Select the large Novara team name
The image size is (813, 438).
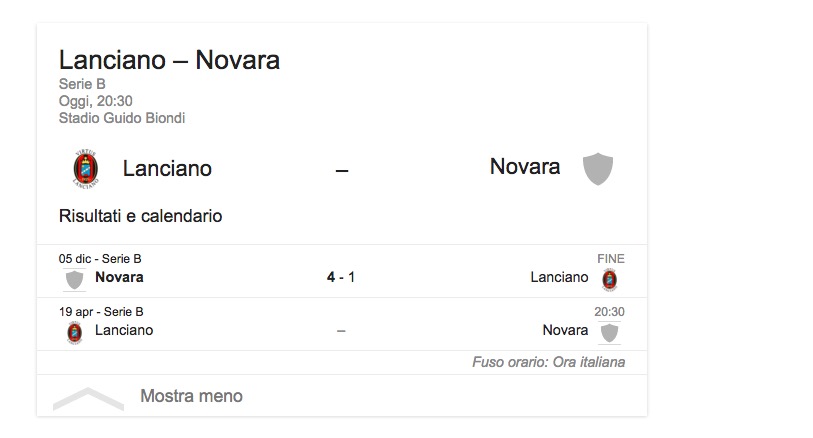coord(525,167)
